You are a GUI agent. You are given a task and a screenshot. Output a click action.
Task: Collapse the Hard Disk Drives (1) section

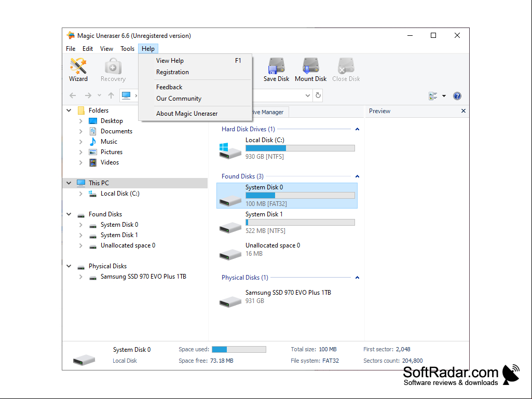coord(357,129)
